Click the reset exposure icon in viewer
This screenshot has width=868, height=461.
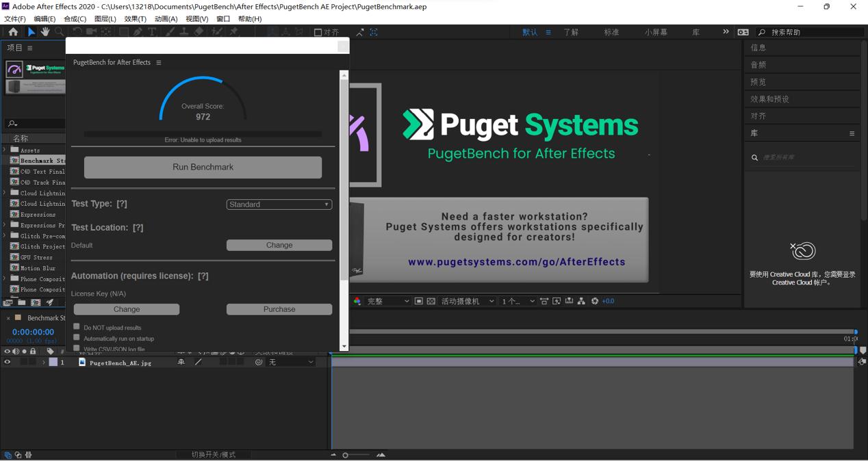595,301
